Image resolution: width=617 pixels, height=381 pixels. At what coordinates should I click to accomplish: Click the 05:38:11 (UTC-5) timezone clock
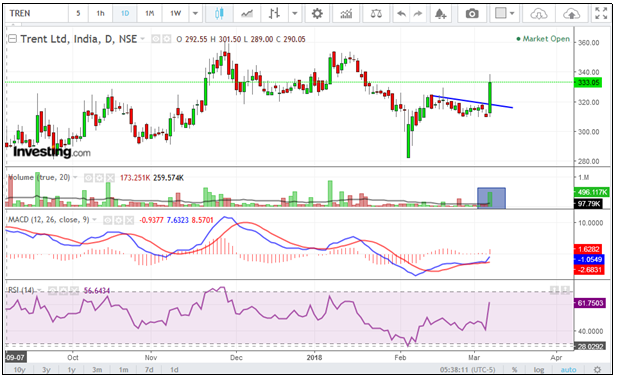pos(467,370)
